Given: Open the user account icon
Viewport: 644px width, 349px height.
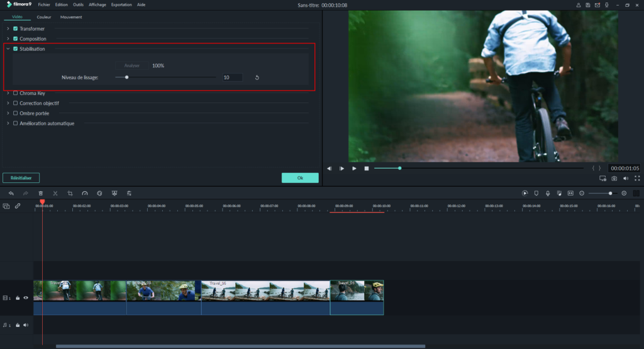Looking at the screenshot, I should point(579,5).
